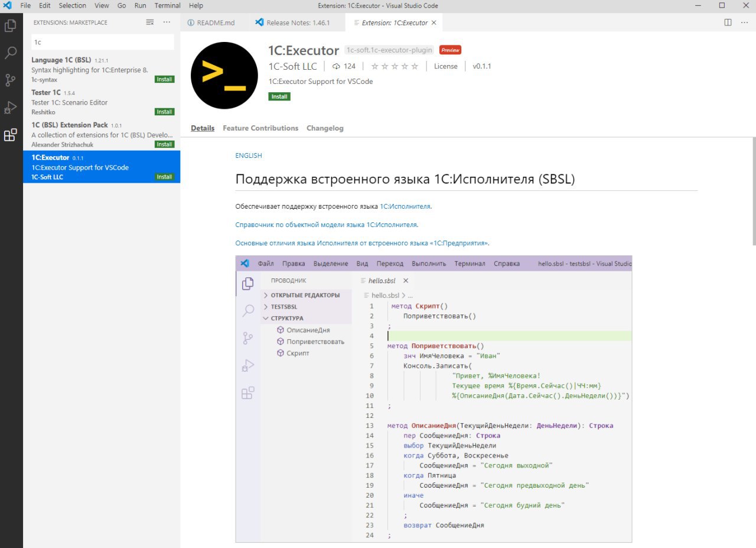Install 1C (BSL) Extension Pack

(x=165, y=144)
